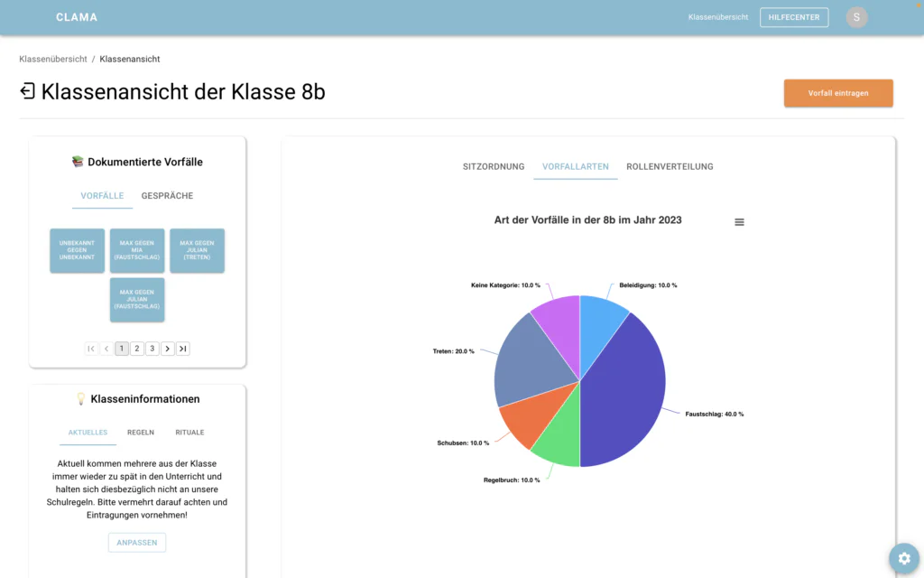Switch to the Sitzordnung tab
The image size is (924, 578).
click(x=494, y=167)
